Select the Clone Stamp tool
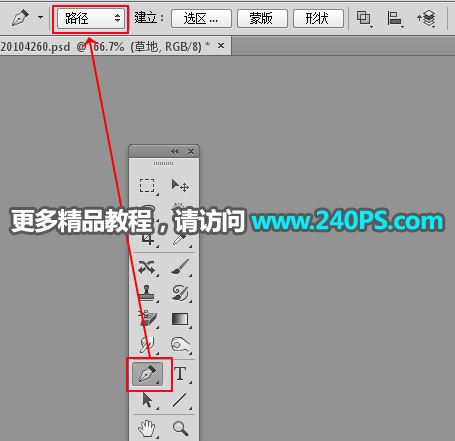The image size is (455, 441). click(x=147, y=293)
